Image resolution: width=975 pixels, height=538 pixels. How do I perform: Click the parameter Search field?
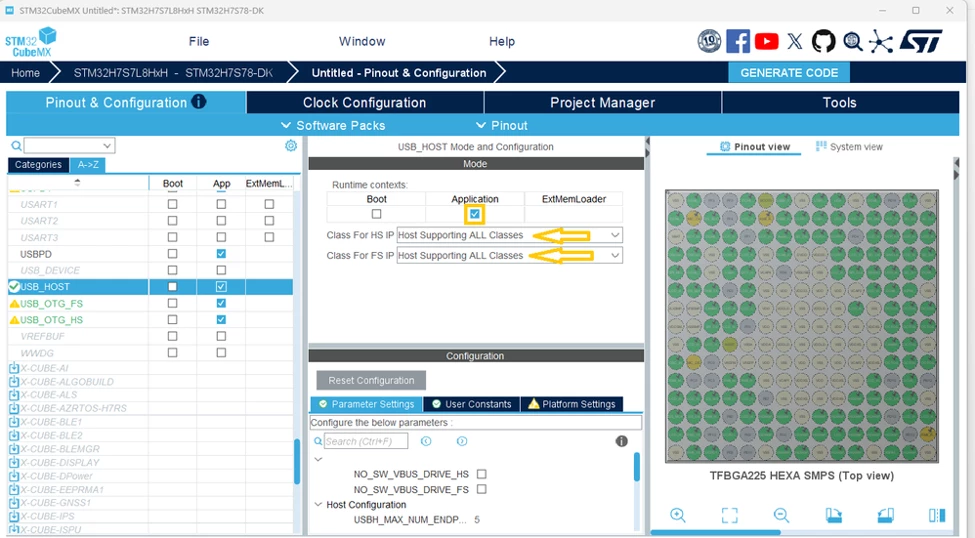366,441
